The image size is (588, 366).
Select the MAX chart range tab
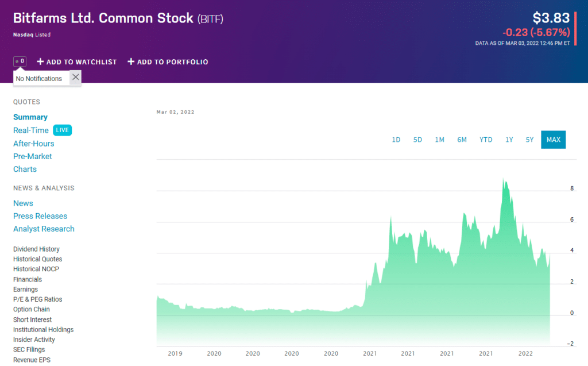pyautogui.click(x=553, y=140)
